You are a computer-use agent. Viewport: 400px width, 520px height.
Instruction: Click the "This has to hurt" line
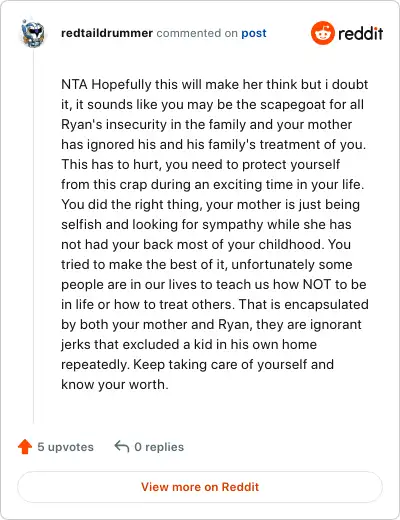(x=201, y=164)
